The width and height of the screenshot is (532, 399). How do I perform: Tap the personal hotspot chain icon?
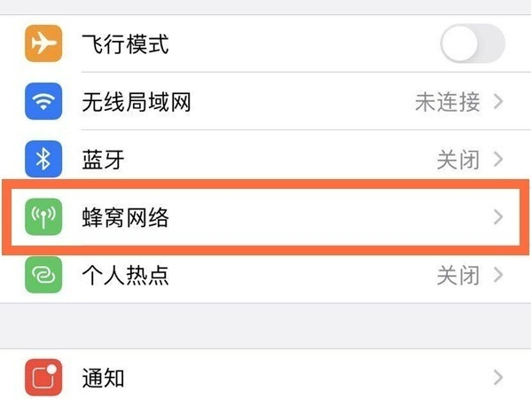click(43, 275)
